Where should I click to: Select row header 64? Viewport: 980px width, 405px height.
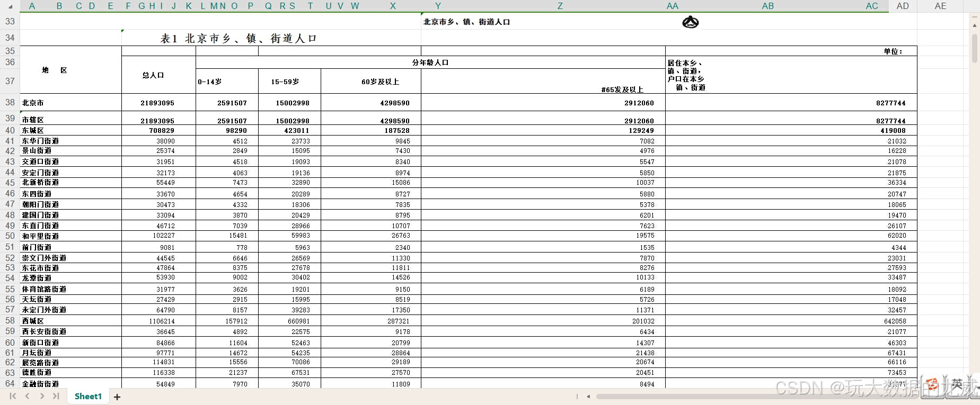click(10, 383)
